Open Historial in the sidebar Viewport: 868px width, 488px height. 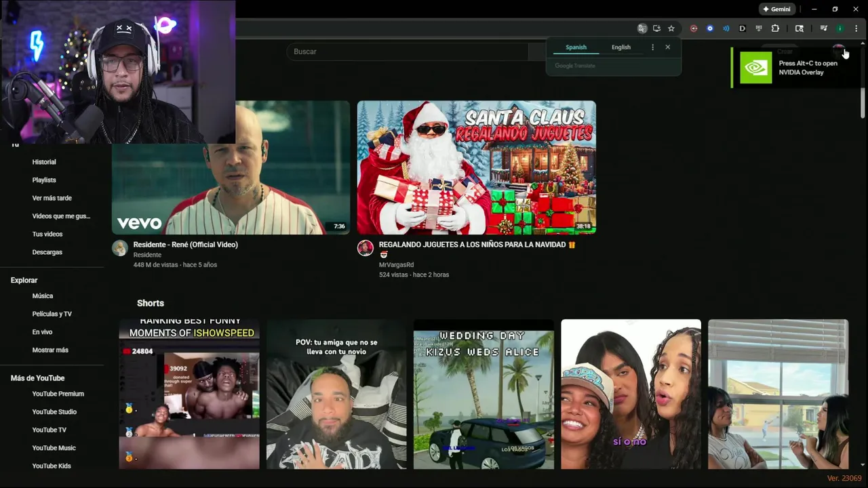tap(44, 162)
